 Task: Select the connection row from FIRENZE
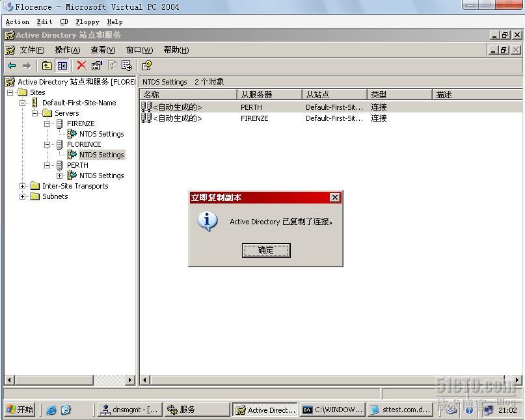pos(330,118)
